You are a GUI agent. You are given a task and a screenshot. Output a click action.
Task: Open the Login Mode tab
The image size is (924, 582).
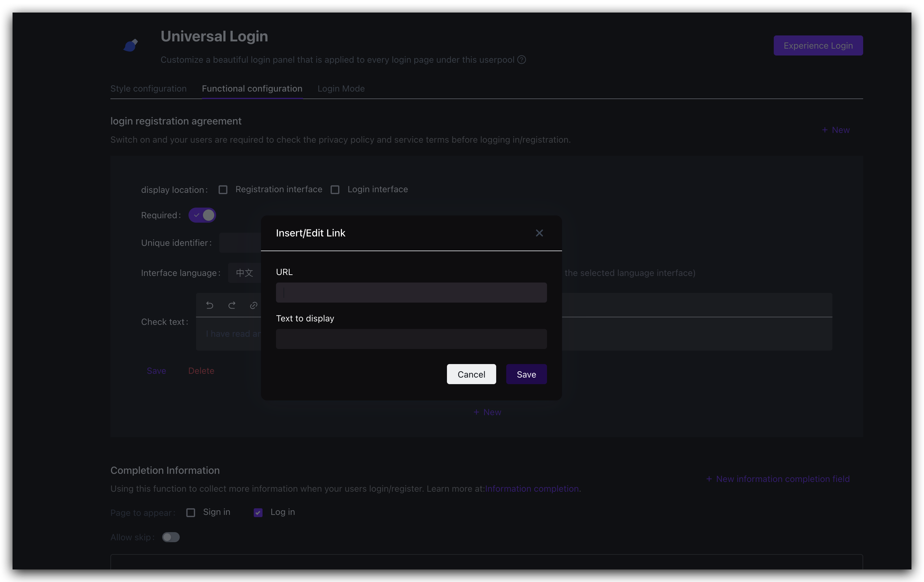point(341,89)
